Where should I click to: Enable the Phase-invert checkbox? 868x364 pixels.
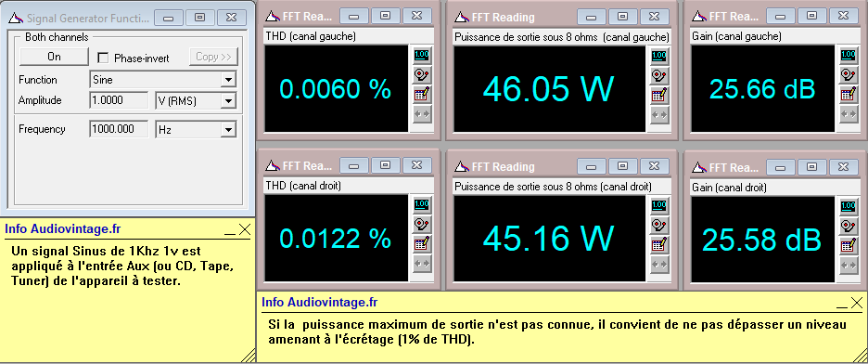click(x=102, y=58)
